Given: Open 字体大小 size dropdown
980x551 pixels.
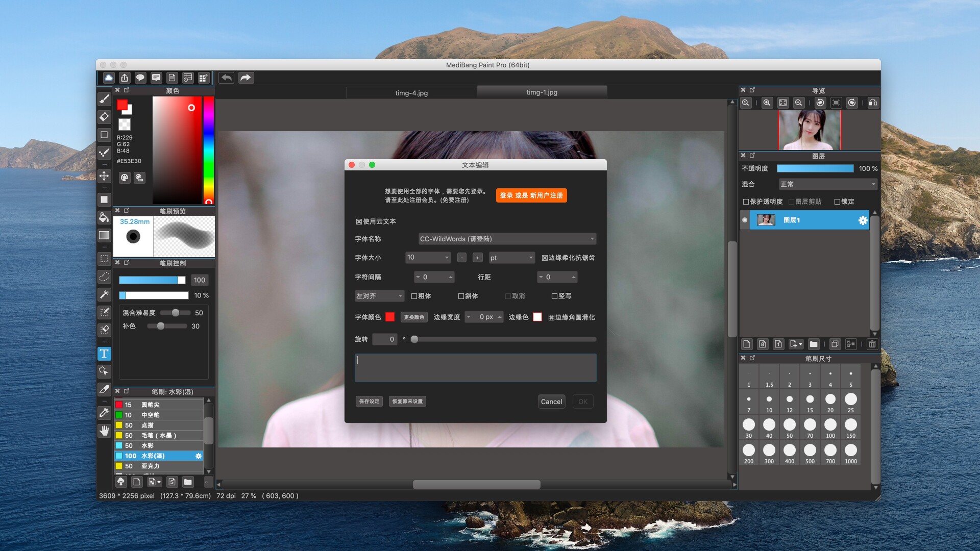Looking at the screenshot, I should click(x=428, y=258).
